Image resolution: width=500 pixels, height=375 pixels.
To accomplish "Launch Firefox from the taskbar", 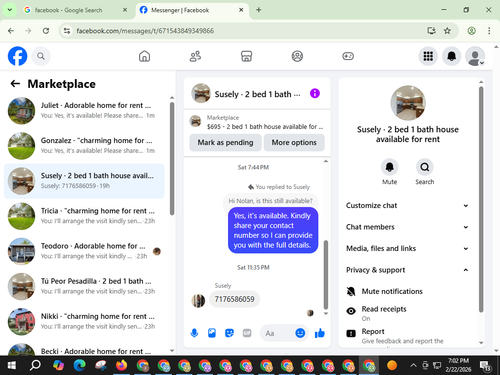I will [x=121, y=365].
